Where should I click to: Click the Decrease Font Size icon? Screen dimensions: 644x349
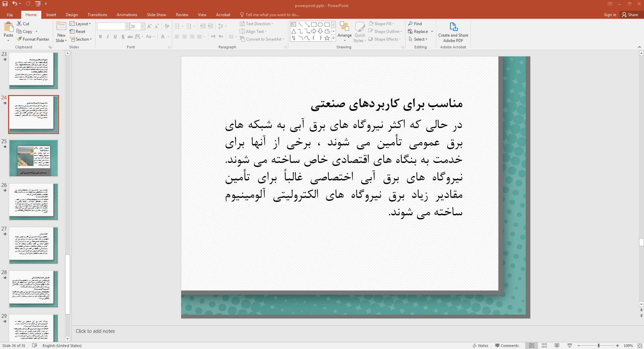tap(157, 26)
